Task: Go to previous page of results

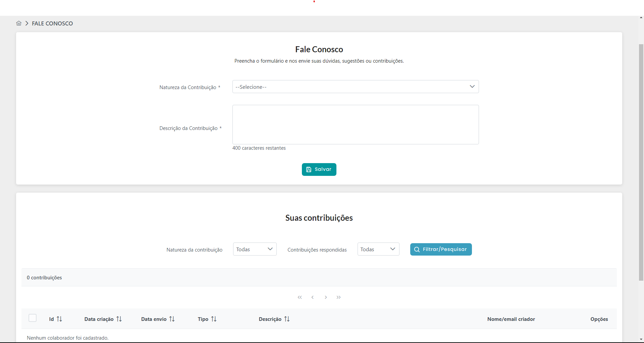Action: coord(313,297)
